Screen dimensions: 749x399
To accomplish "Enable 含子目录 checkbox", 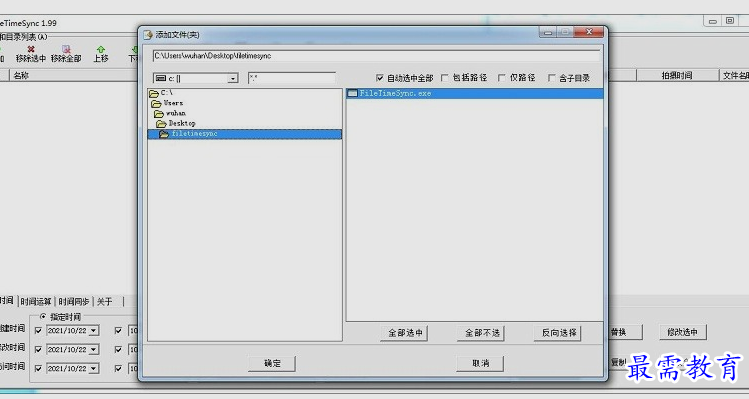I will (x=552, y=78).
